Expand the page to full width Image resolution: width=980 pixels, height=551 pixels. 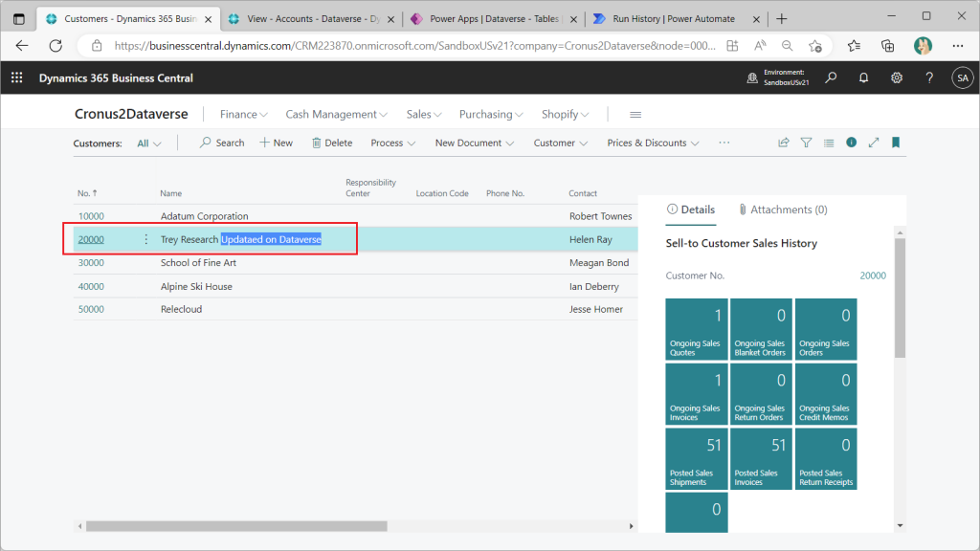click(874, 143)
